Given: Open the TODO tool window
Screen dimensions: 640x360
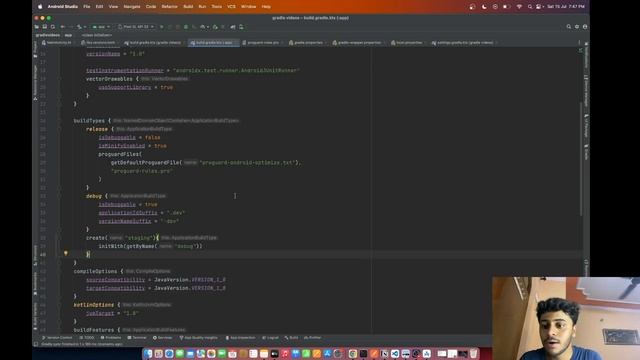Looking at the screenshot, I should pos(87,338).
